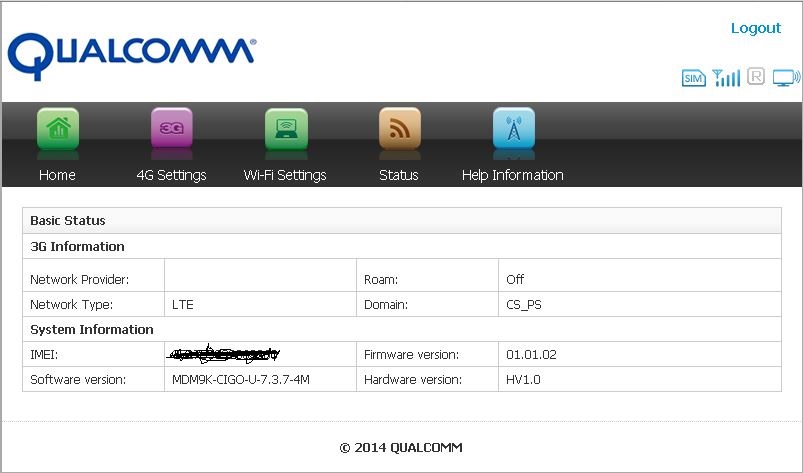Image resolution: width=803 pixels, height=473 pixels.
Task: Open the Wi-Fi Settings menu label
Action: [x=285, y=175]
